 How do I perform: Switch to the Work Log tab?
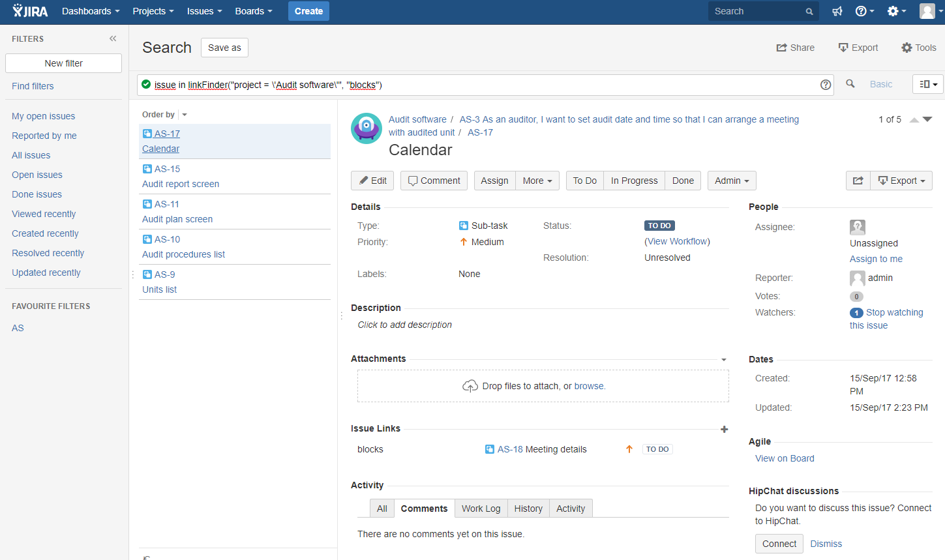point(481,508)
